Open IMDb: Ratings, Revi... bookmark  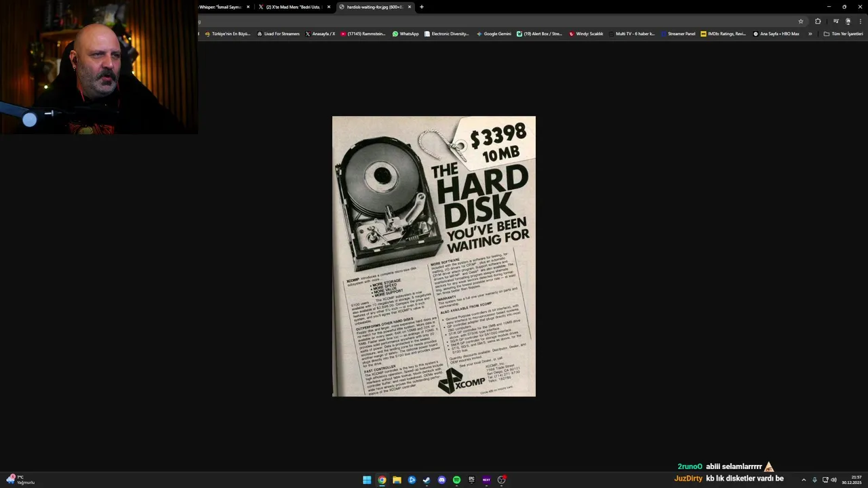(x=723, y=34)
